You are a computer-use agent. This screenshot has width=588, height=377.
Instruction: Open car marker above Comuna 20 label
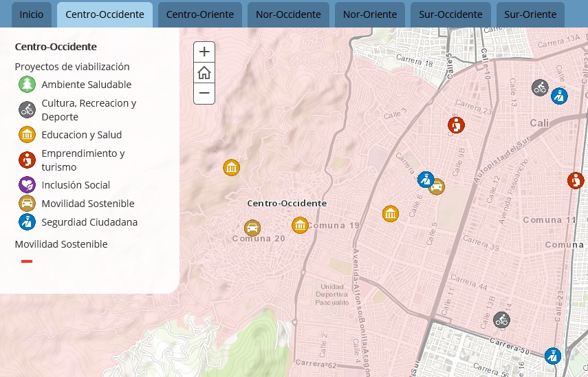click(252, 228)
